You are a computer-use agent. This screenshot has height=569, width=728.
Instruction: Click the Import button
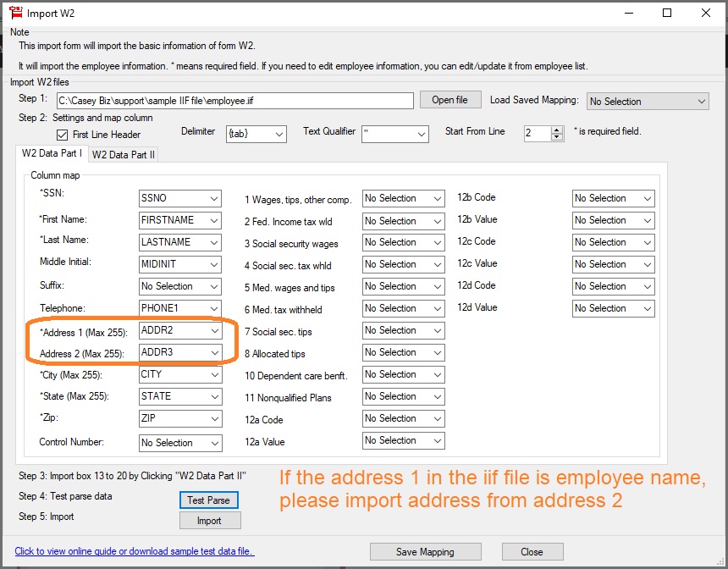point(209,521)
